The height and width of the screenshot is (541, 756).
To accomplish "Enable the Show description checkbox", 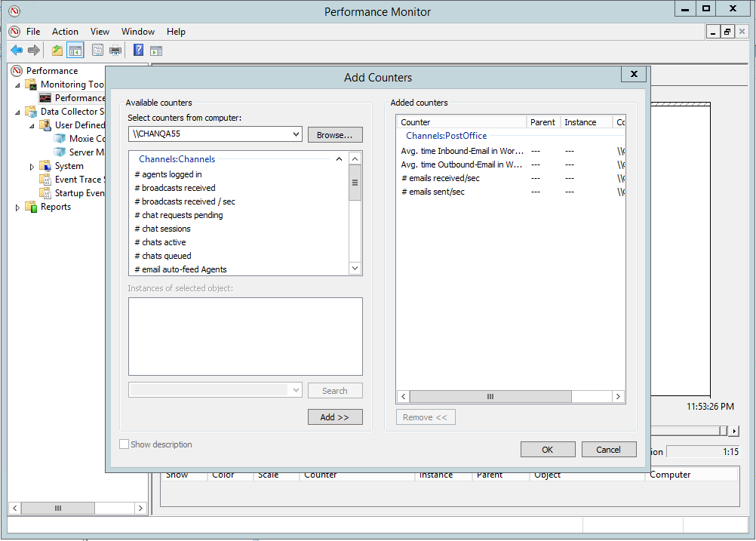I will click(124, 444).
